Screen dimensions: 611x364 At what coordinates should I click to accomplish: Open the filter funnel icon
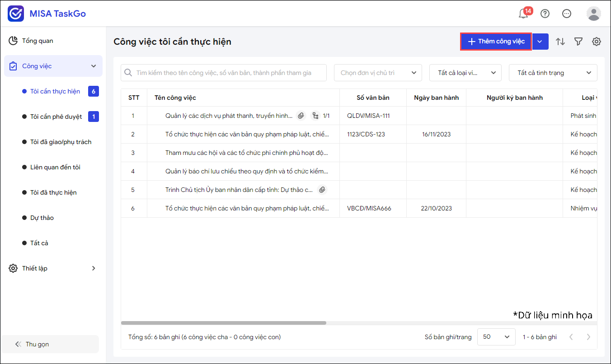click(x=578, y=42)
